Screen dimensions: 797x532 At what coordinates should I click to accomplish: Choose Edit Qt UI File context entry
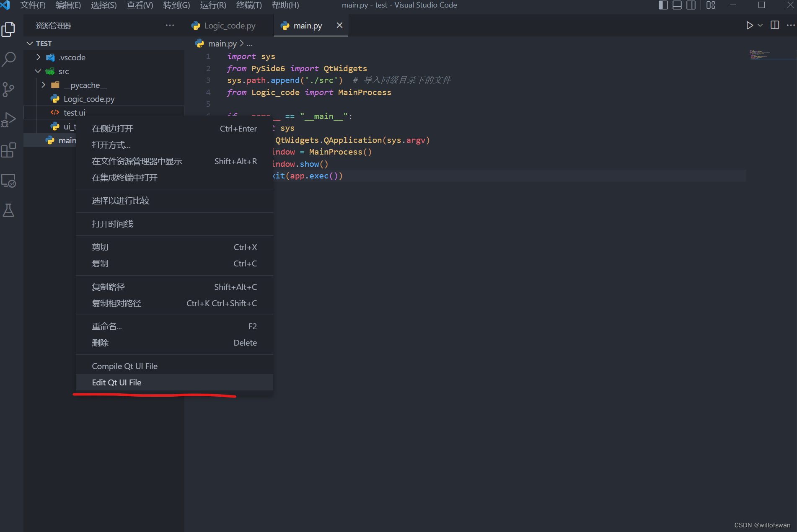pyautogui.click(x=174, y=382)
